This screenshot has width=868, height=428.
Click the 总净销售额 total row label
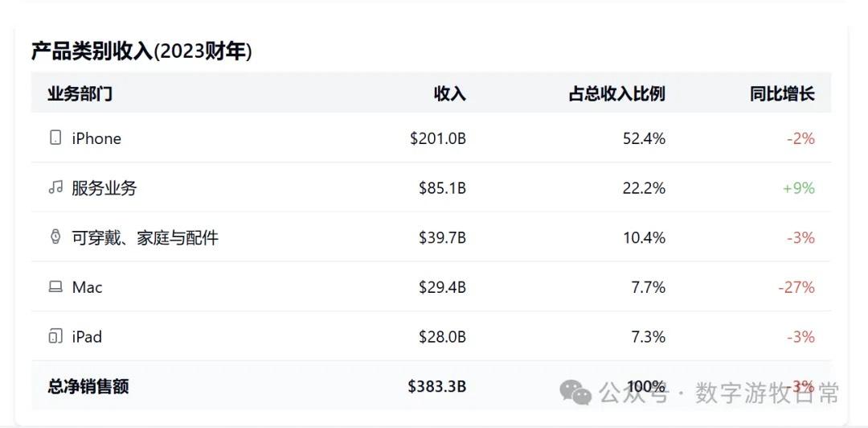click(x=88, y=386)
